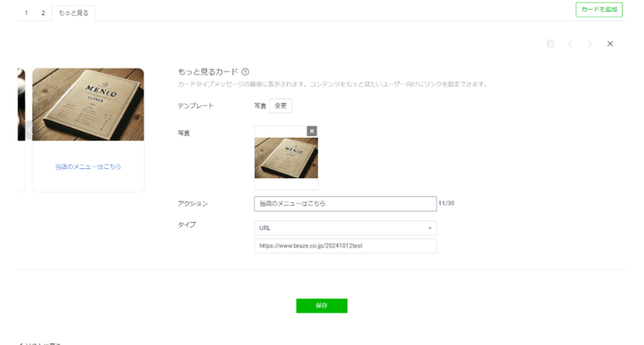This screenshot has width=644, height=345.
Task: Change the template by opening its selector
Action: [281, 105]
